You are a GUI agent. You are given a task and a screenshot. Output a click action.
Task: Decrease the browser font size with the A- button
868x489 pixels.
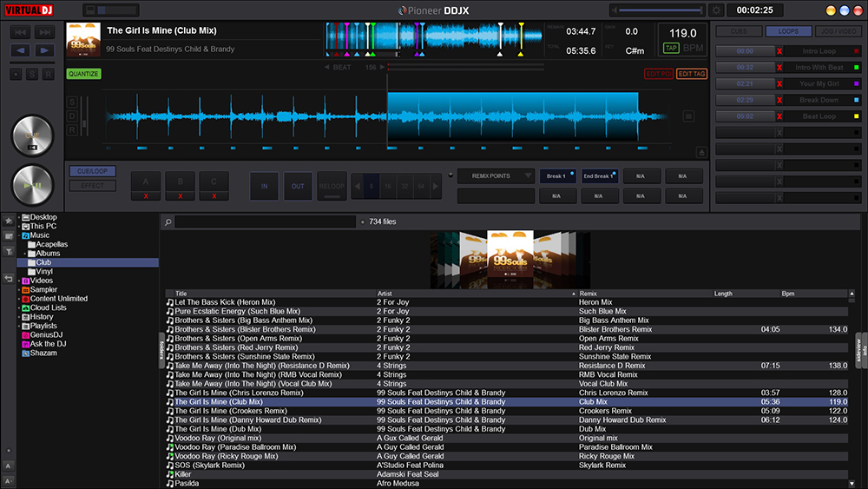click(x=9, y=480)
